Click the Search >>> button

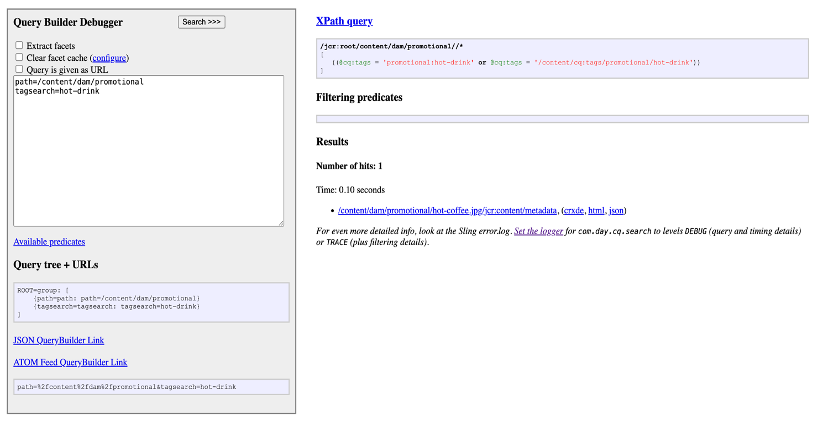202,21
